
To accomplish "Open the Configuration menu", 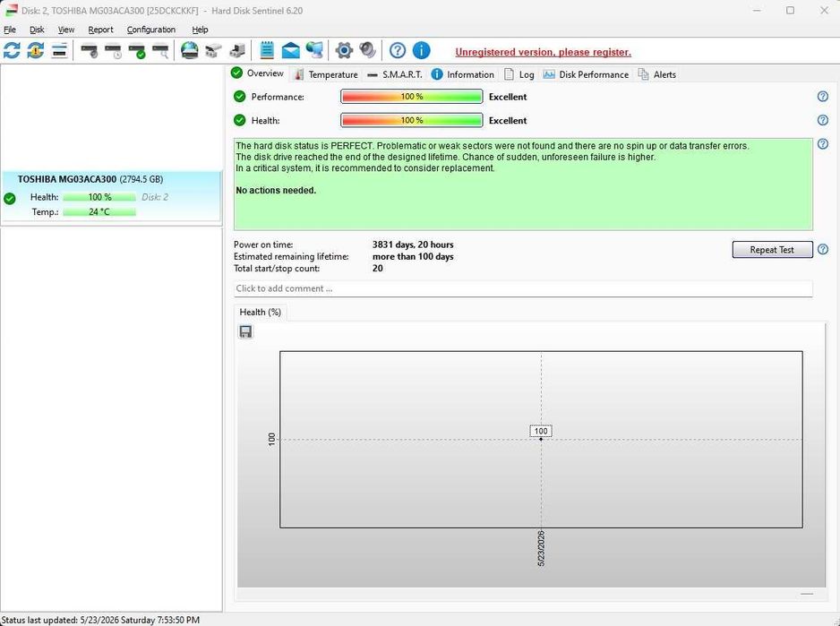I will tap(151, 30).
